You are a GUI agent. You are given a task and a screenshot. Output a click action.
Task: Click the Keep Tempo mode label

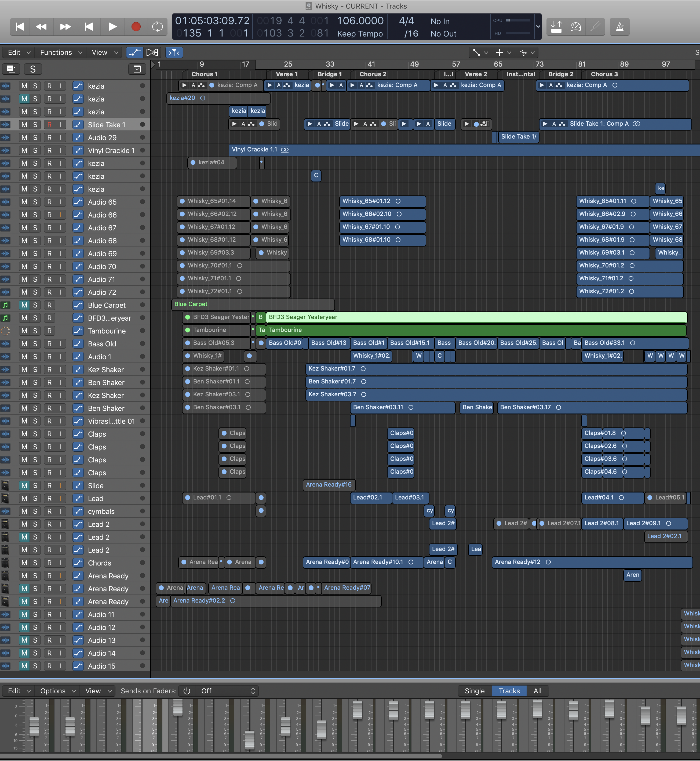point(360,34)
